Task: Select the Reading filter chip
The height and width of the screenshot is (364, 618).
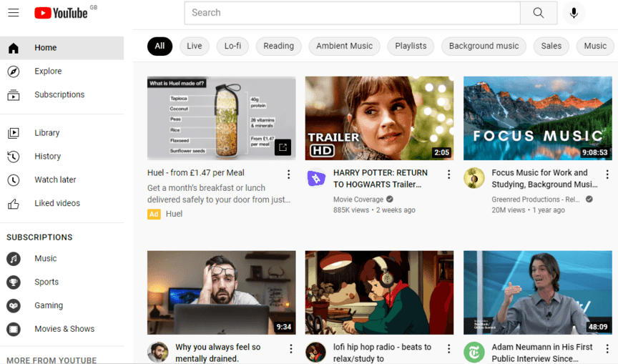Action: coord(279,46)
